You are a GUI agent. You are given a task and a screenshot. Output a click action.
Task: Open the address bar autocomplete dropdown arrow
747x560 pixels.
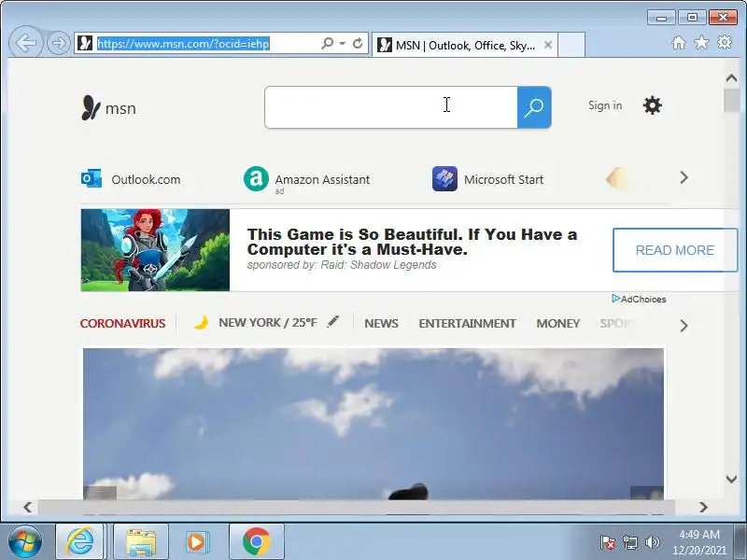tap(342, 43)
